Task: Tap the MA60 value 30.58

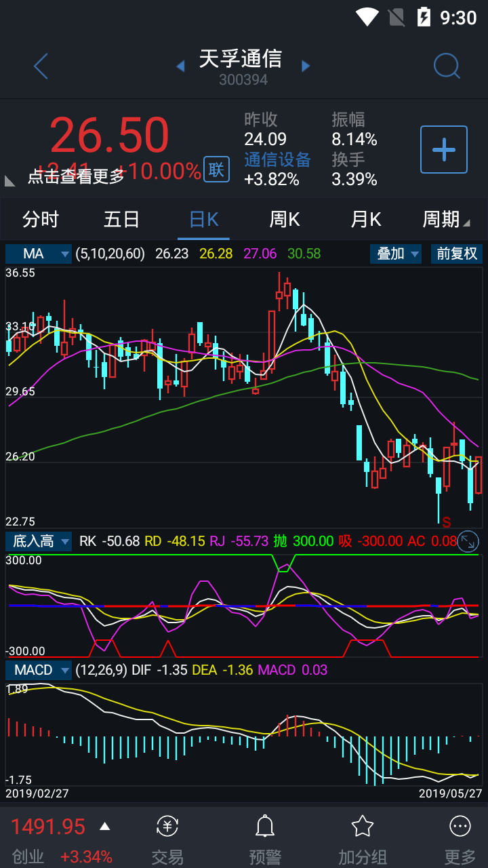Action: click(304, 254)
